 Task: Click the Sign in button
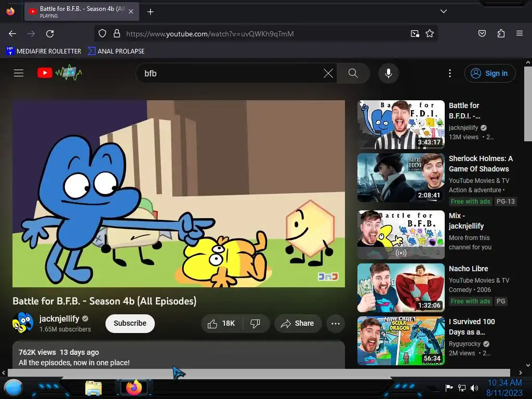tap(489, 73)
